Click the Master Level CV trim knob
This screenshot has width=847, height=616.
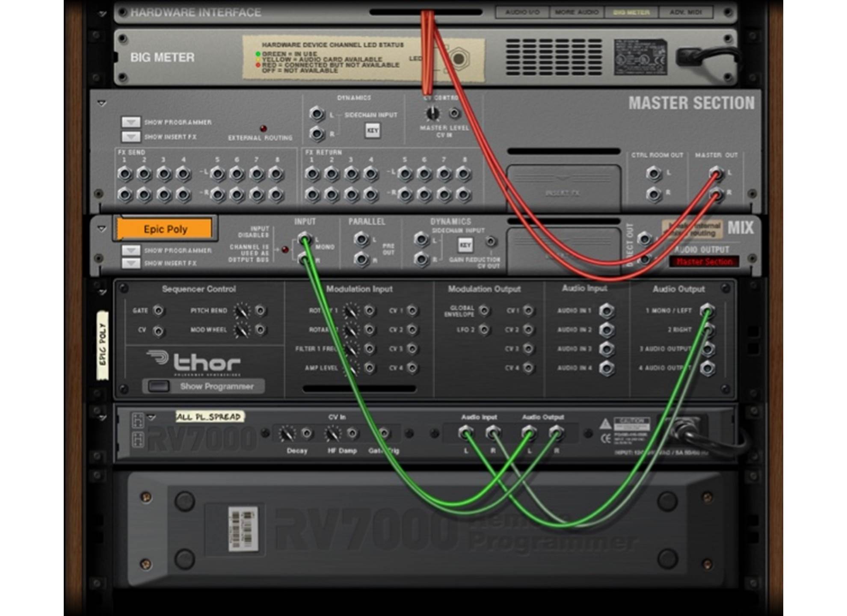pyautogui.click(x=433, y=113)
